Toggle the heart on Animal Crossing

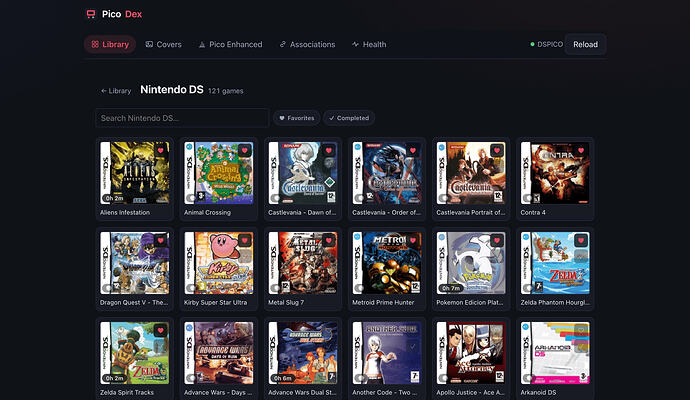pyautogui.click(x=245, y=150)
